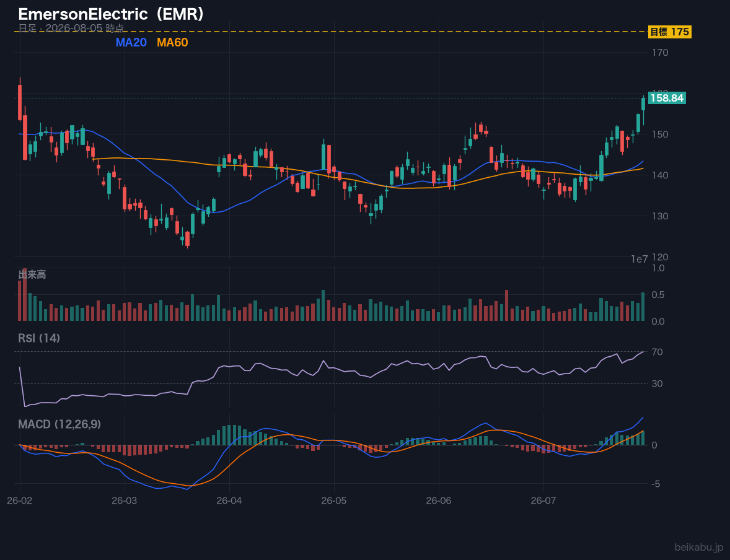Click the 26-02 date axis label
The width and height of the screenshot is (730, 560).
20,501
